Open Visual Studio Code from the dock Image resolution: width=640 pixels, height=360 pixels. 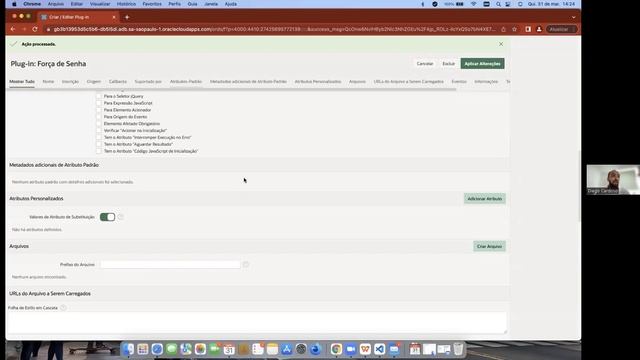pos(380,349)
